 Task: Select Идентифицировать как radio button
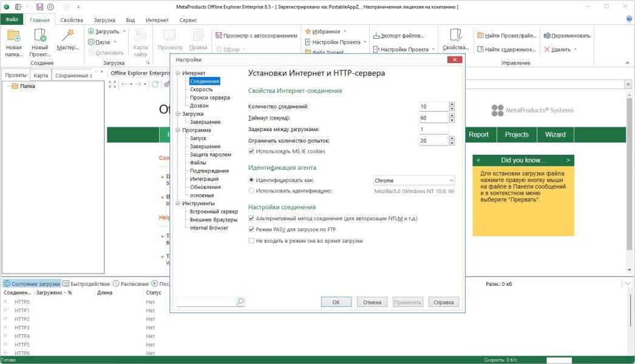251,180
